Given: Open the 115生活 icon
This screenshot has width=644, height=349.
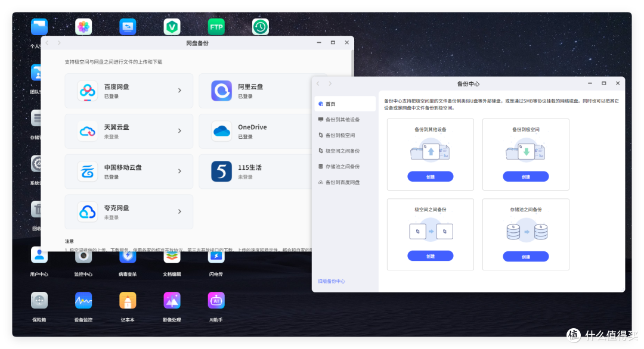Looking at the screenshot, I should (221, 172).
